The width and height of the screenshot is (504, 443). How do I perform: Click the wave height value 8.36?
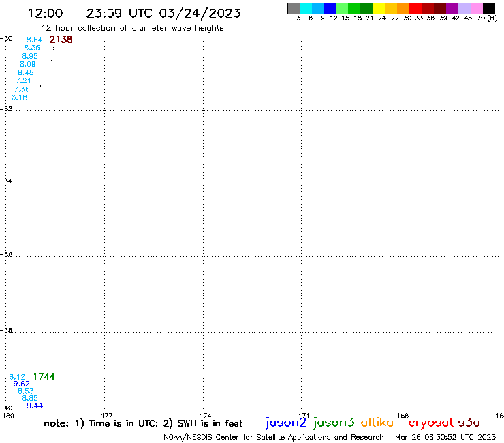(32, 48)
